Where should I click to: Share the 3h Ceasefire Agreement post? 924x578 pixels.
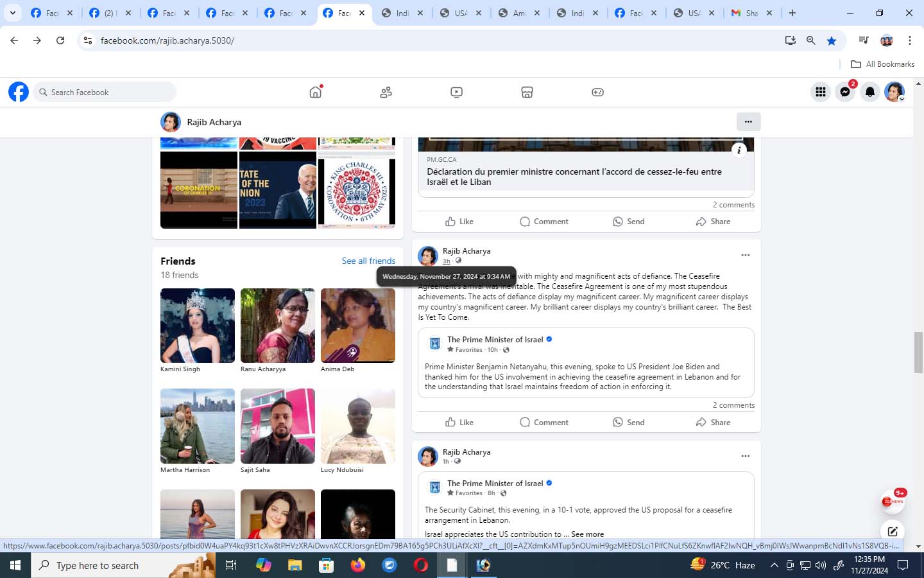click(714, 422)
